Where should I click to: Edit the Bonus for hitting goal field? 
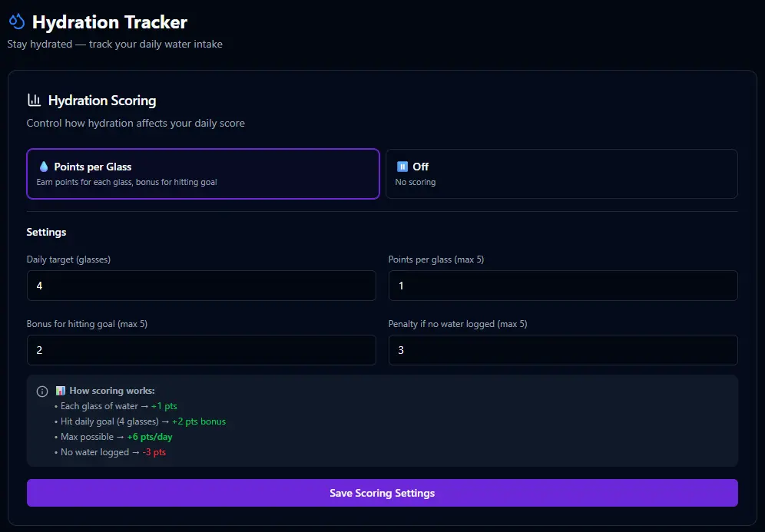click(x=201, y=350)
